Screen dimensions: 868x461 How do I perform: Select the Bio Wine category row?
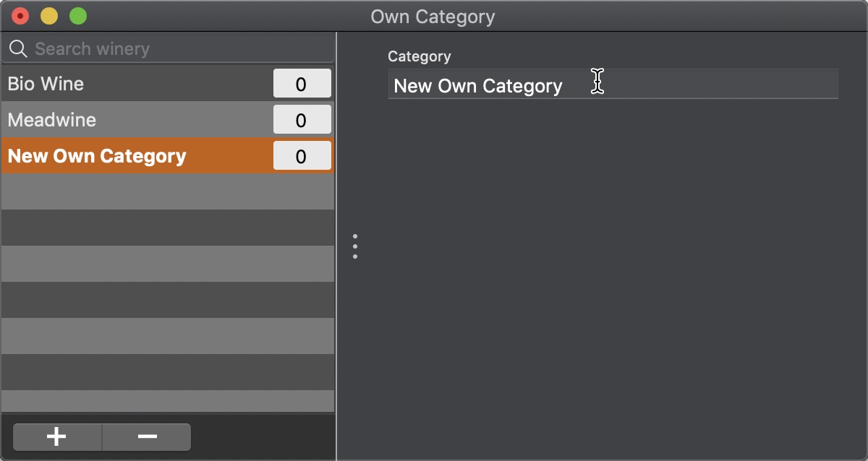[x=168, y=84]
